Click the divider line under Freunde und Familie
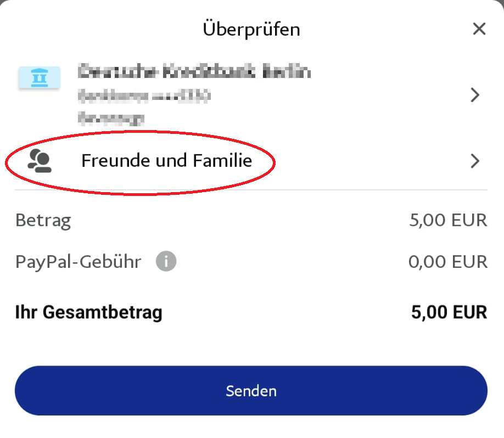This screenshot has width=504, height=438. 251,190
